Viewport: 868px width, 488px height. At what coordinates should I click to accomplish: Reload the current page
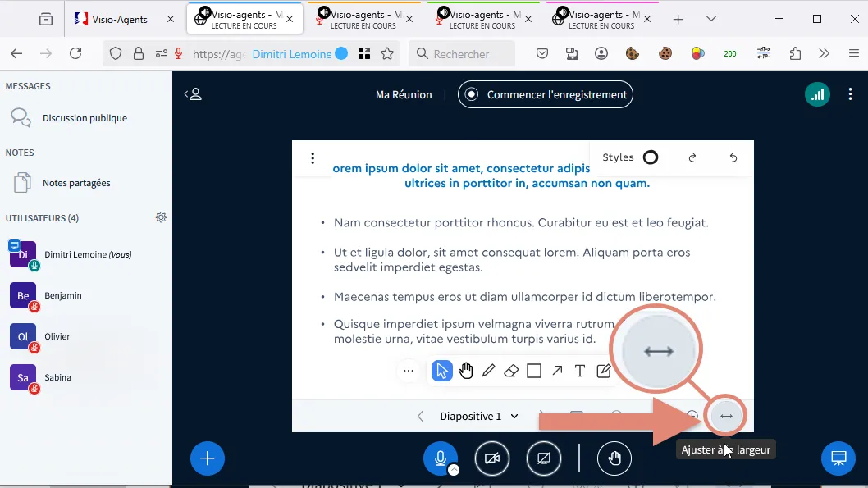[x=75, y=53]
